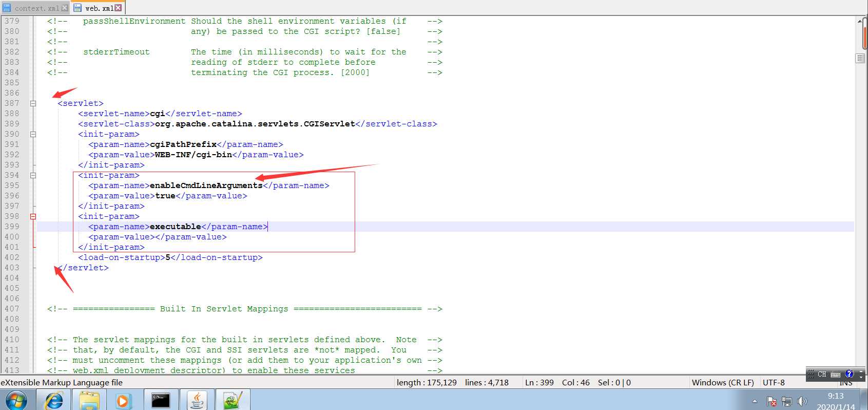Click the eXtensible Markup Language file status

62,382
